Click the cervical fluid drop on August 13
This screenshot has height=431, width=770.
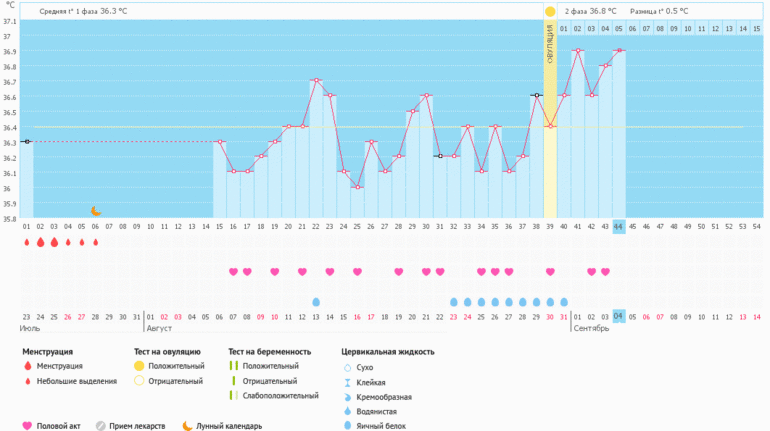click(316, 301)
